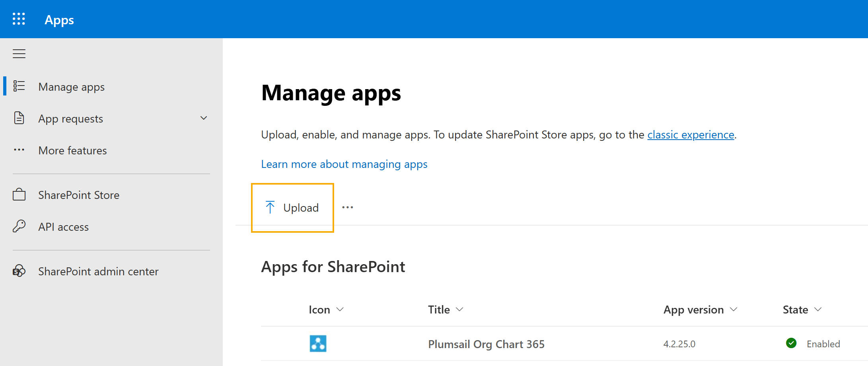This screenshot has width=868, height=366.
Task: Open the App version column dropdown
Action: pos(734,309)
